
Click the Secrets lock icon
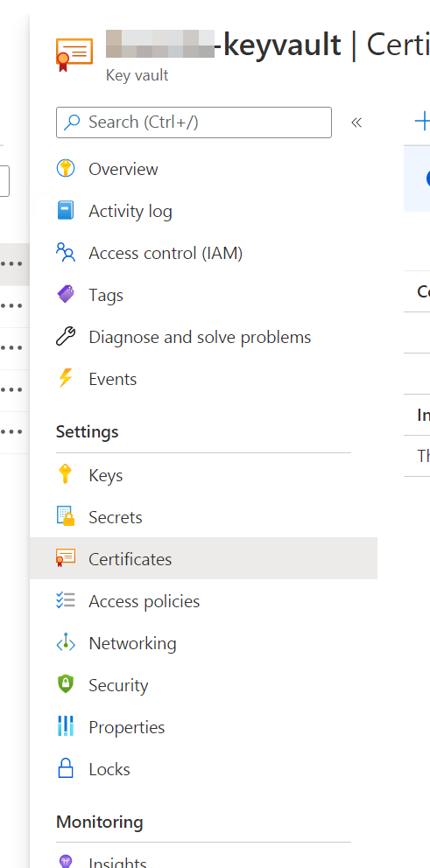click(66, 516)
